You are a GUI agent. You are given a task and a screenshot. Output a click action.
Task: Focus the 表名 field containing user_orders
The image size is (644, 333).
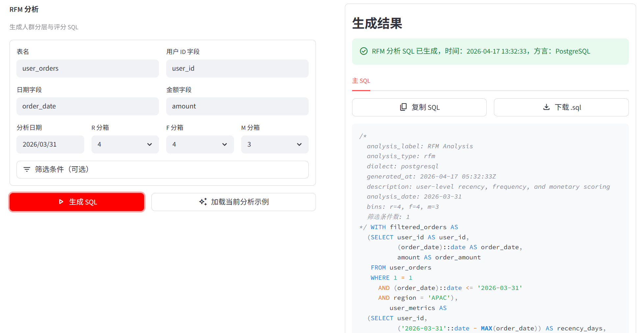tap(88, 68)
